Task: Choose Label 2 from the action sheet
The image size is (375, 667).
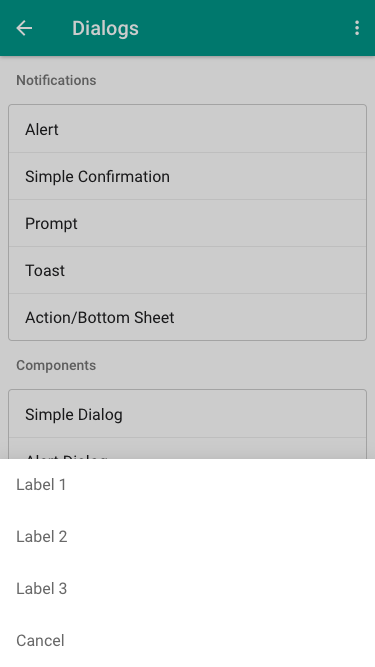Action: point(188,536)
